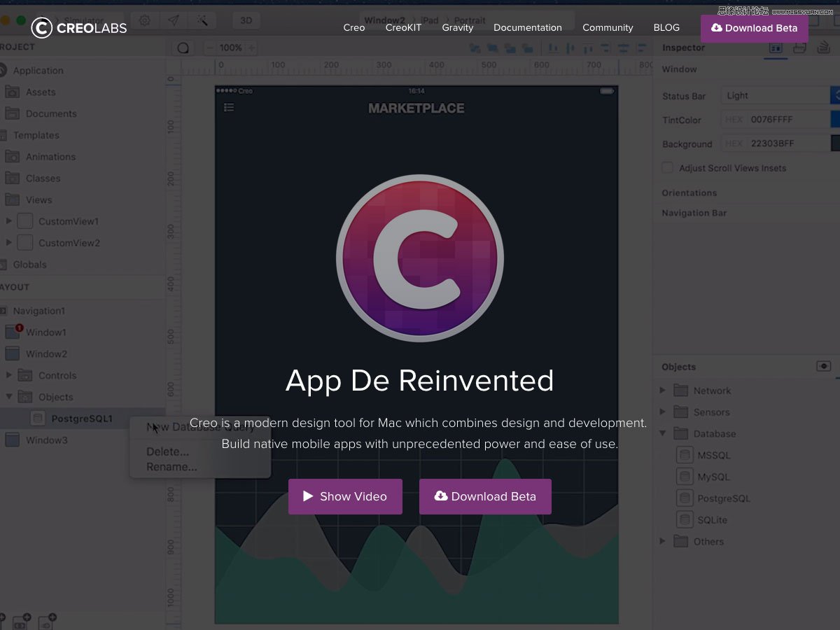Viewport: 840px width, 630px height.
Task: Expand the Navigation Bar section in Inspector
Action: pyautogui.click(x=694, y=213)
